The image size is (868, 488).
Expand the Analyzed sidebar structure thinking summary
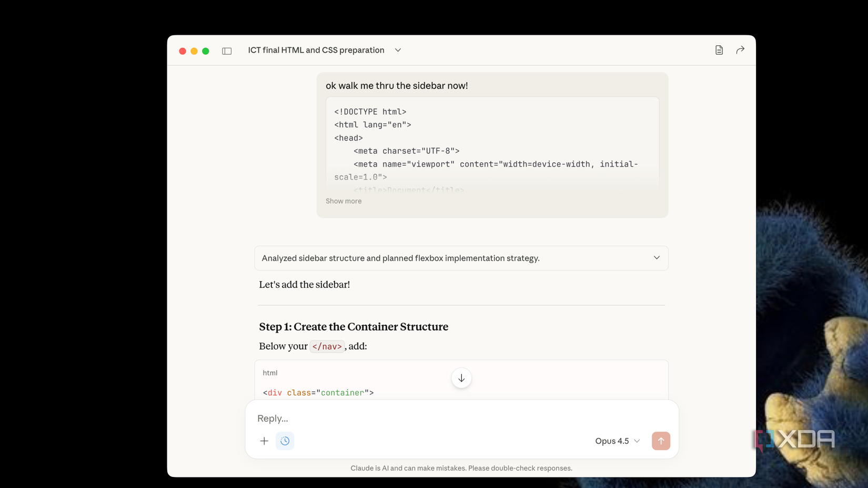pyautogui.click(x=461, y=258)
